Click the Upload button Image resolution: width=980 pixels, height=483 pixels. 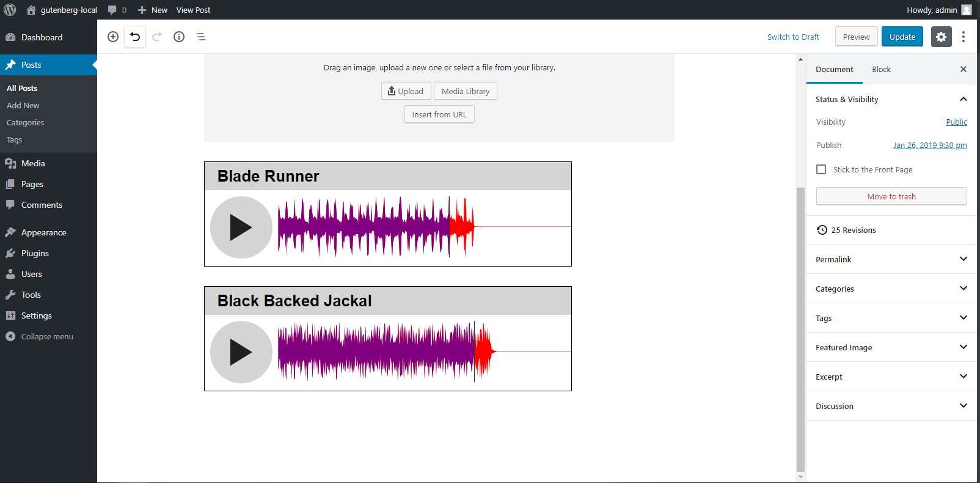406,91
